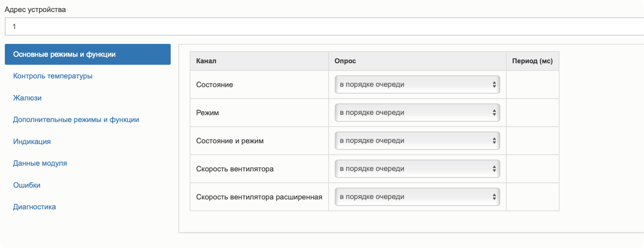
Task: Click the Период (мс) column header
Action: (x=532, y=61)
